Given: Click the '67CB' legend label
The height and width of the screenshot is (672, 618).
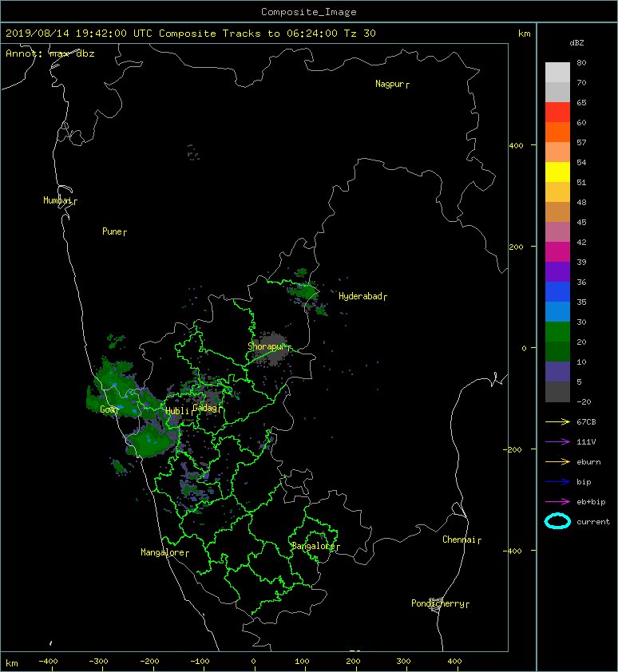Looking at the screenshot, I should click(x=586, y=421).
